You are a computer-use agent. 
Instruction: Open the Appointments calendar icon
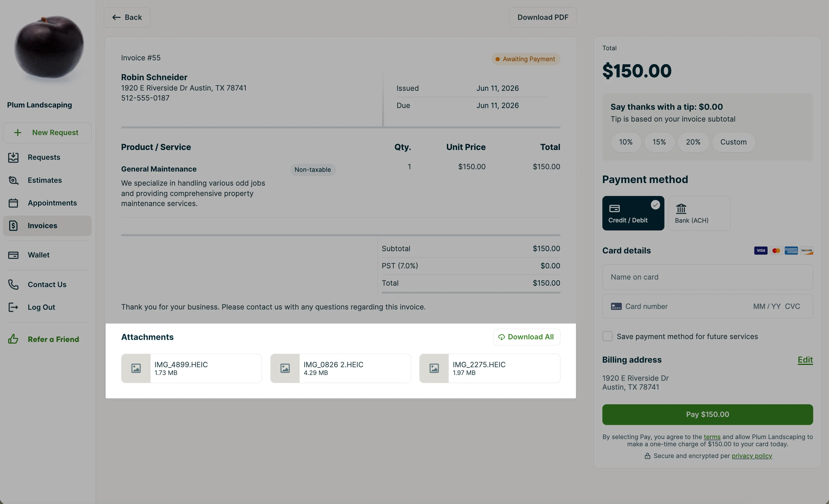[x=13, y=203]
